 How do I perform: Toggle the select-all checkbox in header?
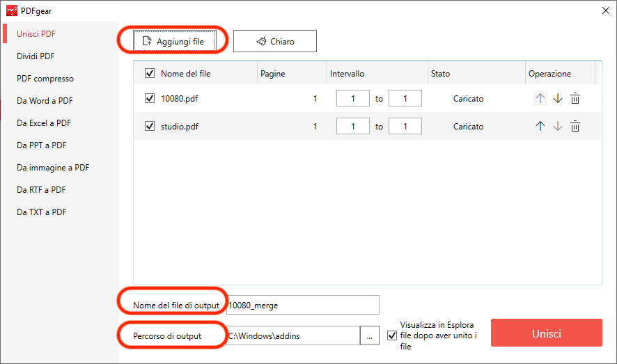(x=149, y=73)
